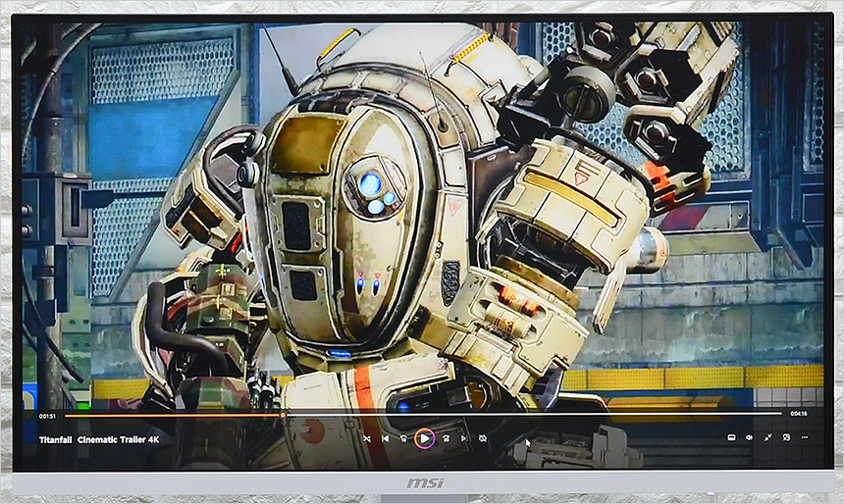Skip to the previous track
Image resolution: width=844 pixels, height=504 pixels.
[385, 439]
